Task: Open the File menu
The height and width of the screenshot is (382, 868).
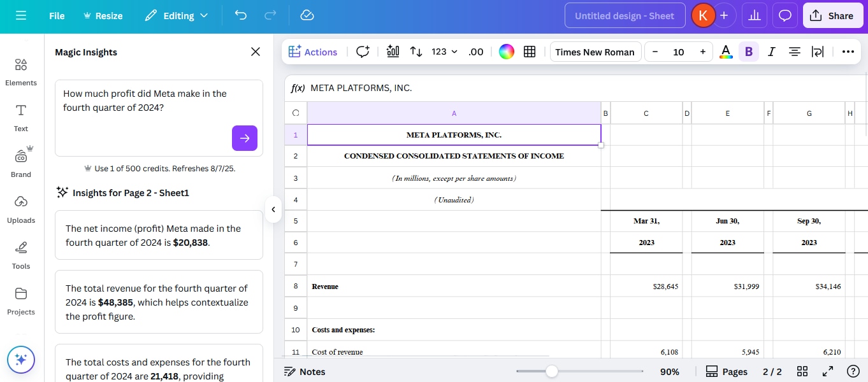Action: [x=57, y=16]
